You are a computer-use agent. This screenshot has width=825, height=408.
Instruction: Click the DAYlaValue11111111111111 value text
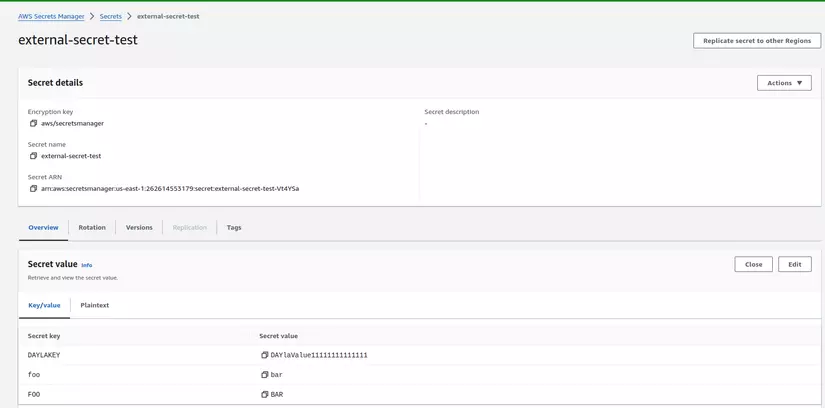point(319,355)
